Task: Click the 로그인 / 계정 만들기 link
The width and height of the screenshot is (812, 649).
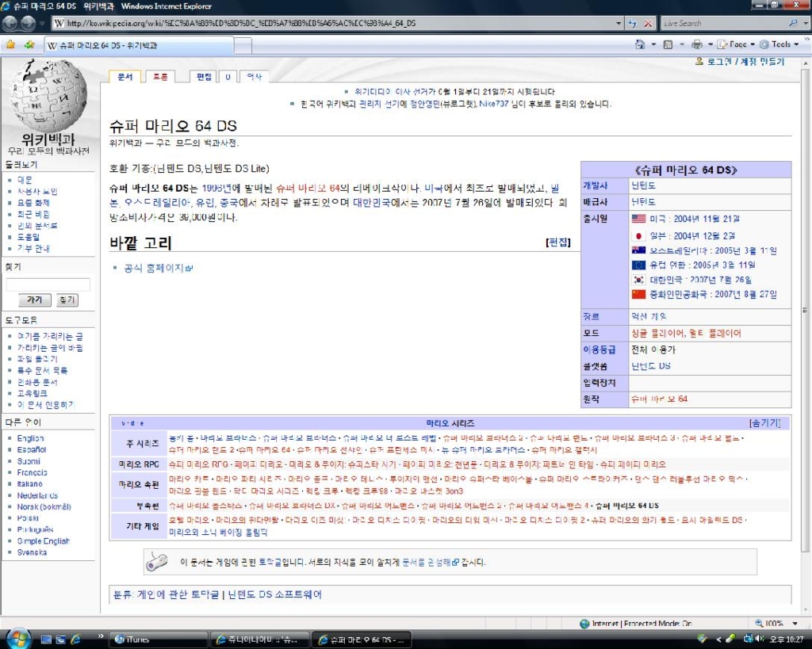Action: pos(745,62)
